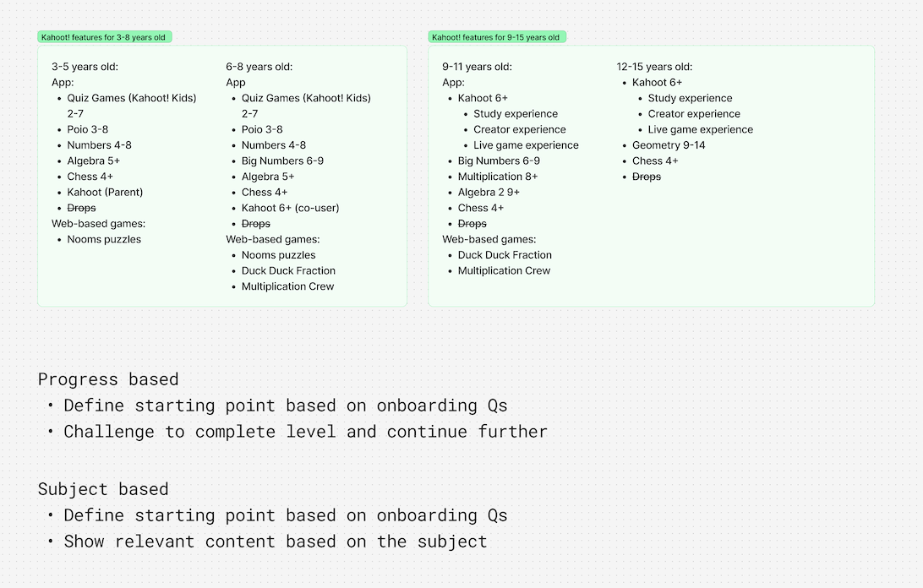Select the 'Kahoot! features for 9-15 years old' section label

click(x=497, y=37)
